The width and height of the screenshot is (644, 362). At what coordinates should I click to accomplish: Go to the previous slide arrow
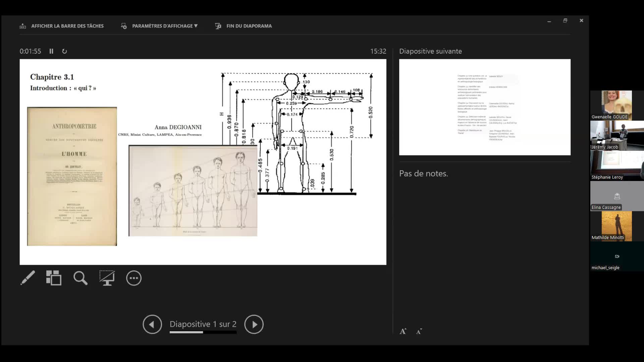(x=152, y=324)
